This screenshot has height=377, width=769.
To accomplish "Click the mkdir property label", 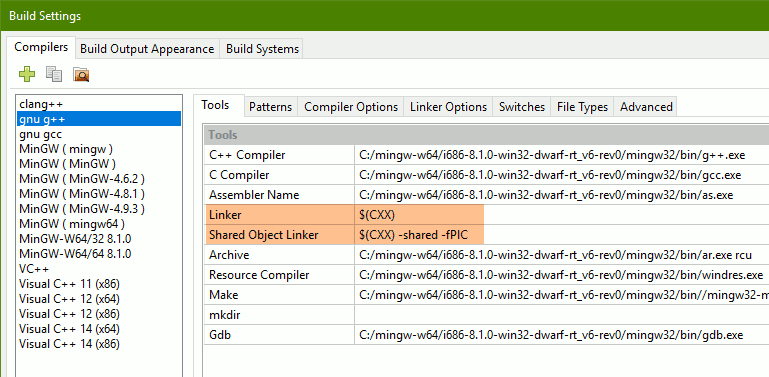I will click(x=224, y=315).
